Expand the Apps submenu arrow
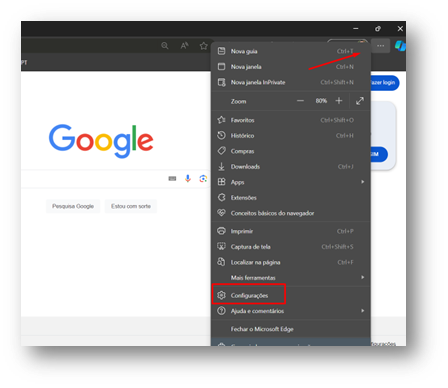The height and width of the screenshot is (388, 448). click(x=362, y=182)
